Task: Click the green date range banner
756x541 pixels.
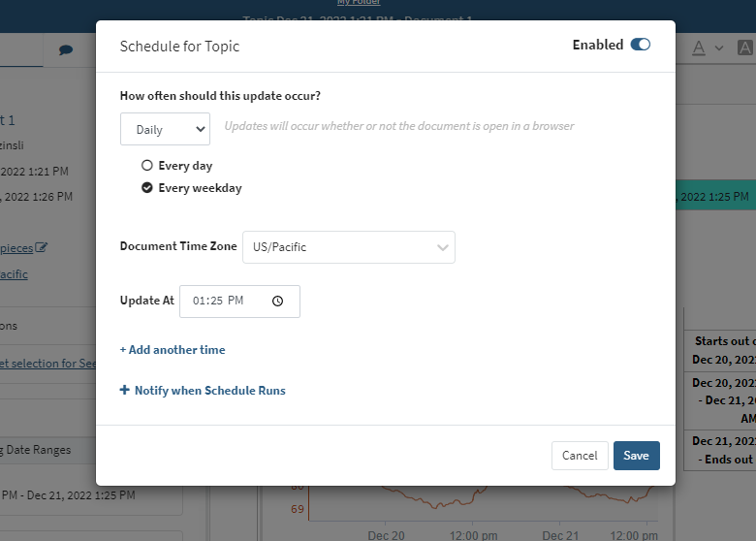Action: tap(715, 197)
